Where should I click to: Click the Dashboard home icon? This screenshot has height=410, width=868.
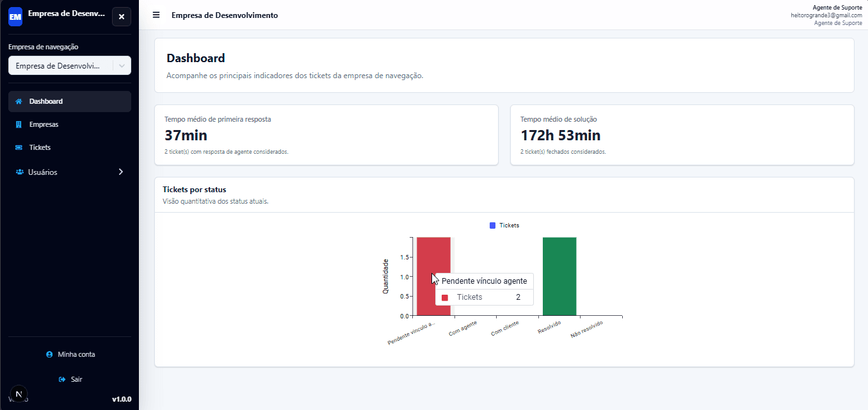pyautogui.click(x=19, y=101)
